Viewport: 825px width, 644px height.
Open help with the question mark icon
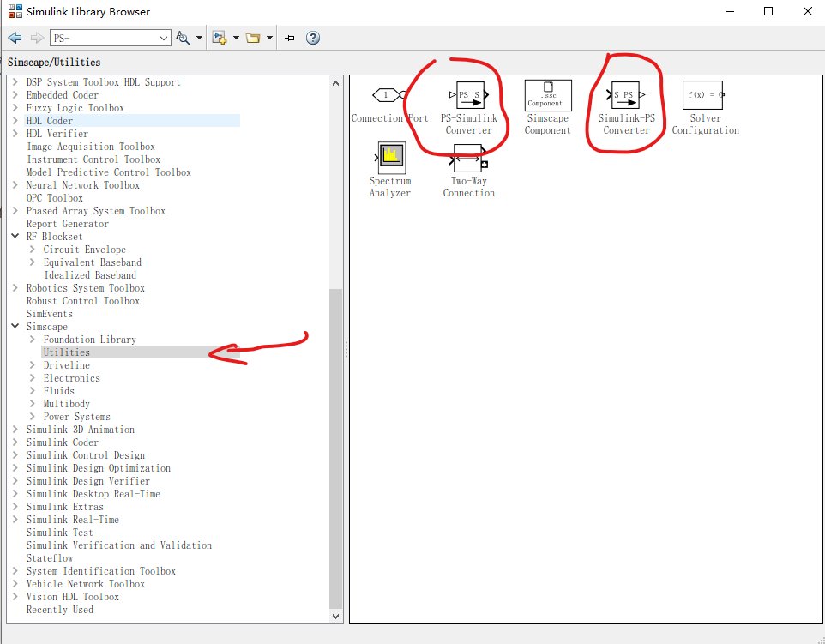[313, 38]
